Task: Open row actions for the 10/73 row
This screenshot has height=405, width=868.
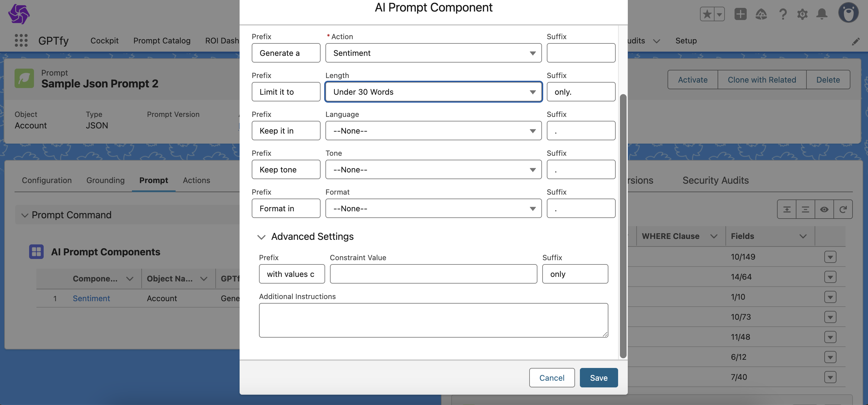Action: pos(830,317)
